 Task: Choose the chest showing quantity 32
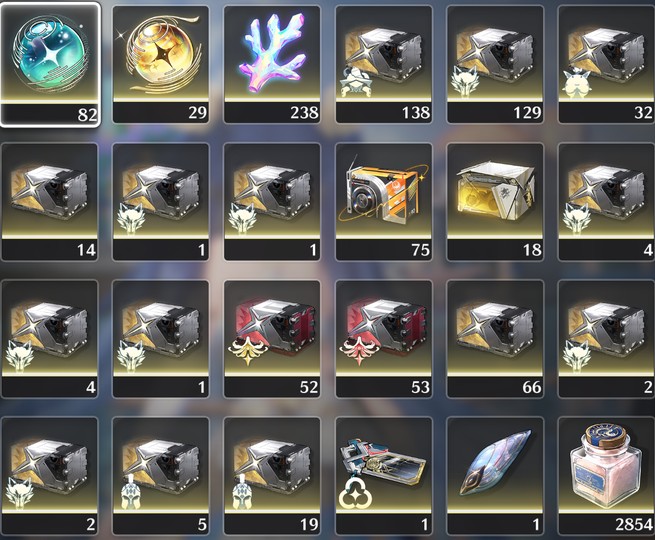click(x=606, y=64)
